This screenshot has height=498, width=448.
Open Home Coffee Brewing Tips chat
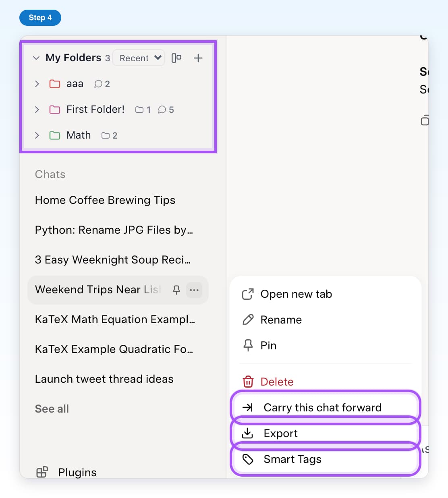coord(105,200)
